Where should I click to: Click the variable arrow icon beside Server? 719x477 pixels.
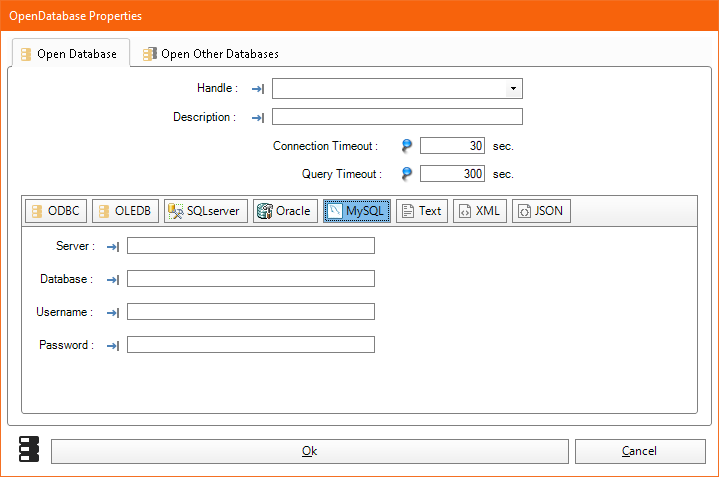[x=113, y=247]
